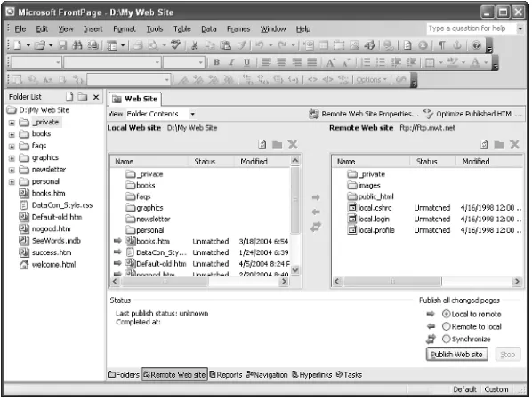Toggle Underline formatting
The width and height of the screenshot is (532, 400).
click(x=246, y=62)
